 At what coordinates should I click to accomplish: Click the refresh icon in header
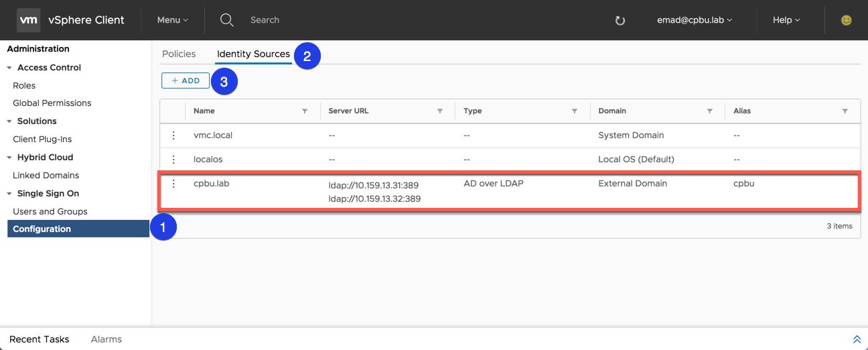(x=620, y=21)
